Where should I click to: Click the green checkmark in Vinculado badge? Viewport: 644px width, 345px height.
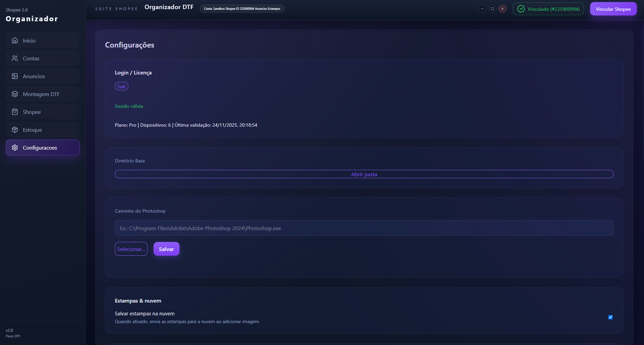521,9
